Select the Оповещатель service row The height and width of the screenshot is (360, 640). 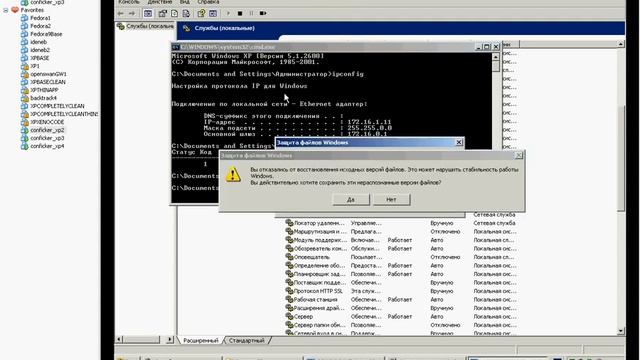[x=402, y=257]
